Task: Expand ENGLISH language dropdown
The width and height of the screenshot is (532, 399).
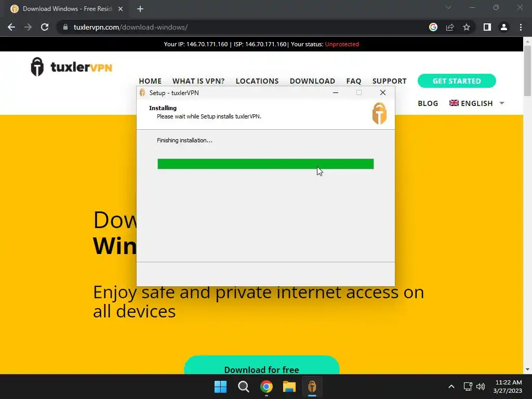Action: pos(502,103)
